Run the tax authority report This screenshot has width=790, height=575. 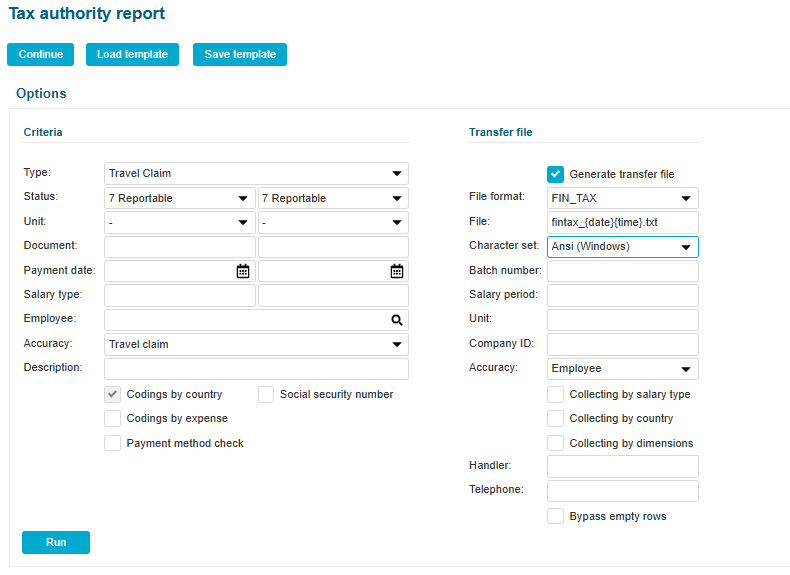[56, 542]
